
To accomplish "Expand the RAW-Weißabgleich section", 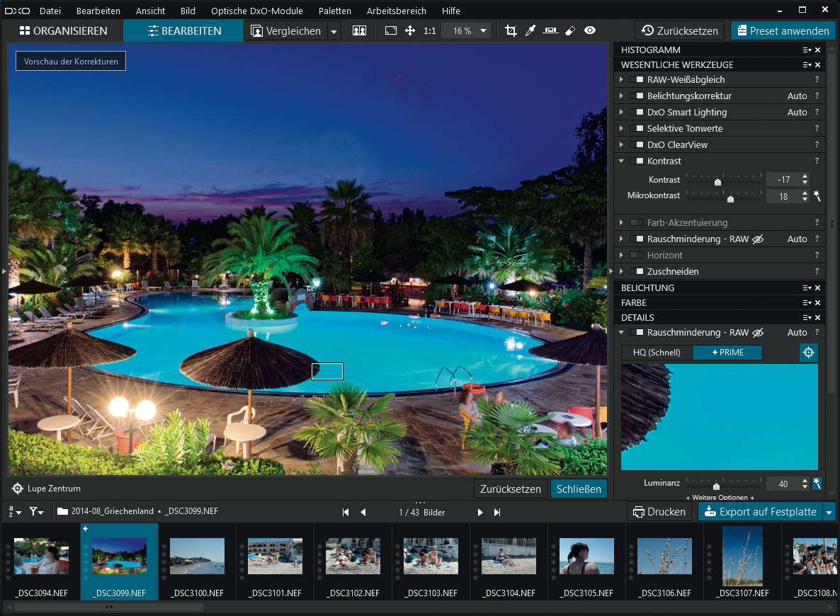I will (621, 80).
